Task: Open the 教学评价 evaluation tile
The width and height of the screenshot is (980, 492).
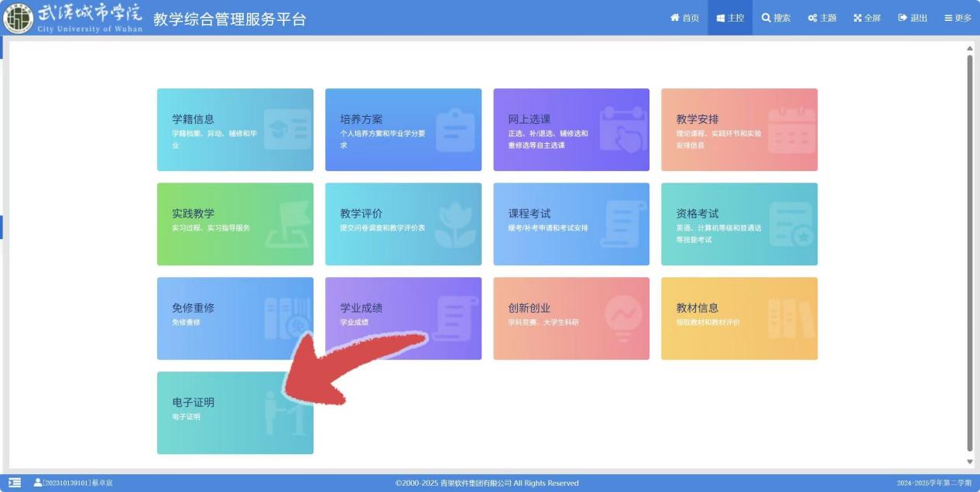Action: pyautogui.click(x=403, y=224)
